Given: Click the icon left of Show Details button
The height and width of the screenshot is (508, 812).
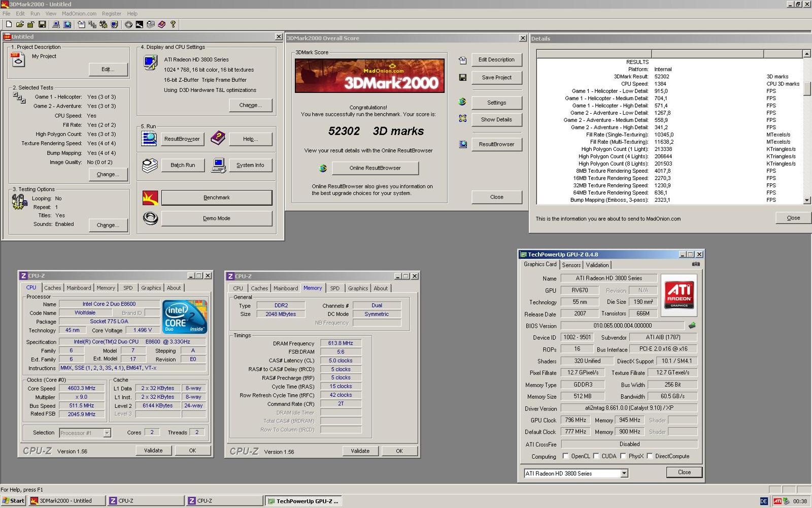Looking at the screenshot, I should (462, 118).
